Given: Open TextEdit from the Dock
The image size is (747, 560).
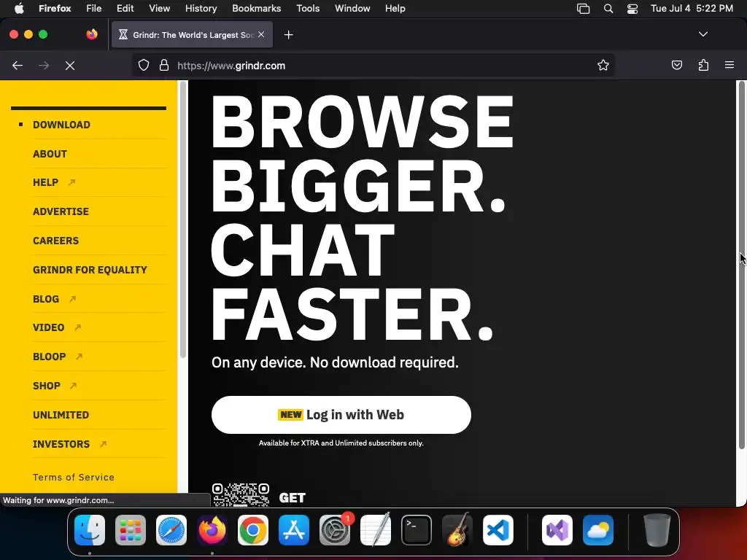Looking at the screenshot, I should tap(376, 530).
